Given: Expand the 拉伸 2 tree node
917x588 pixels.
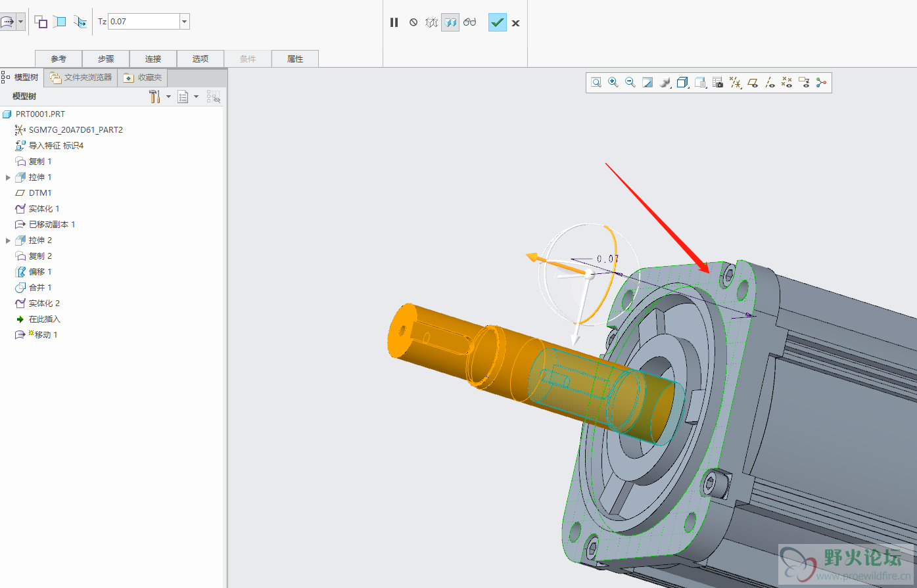Looking at the screenshot, I should click(x=8, y=240).
